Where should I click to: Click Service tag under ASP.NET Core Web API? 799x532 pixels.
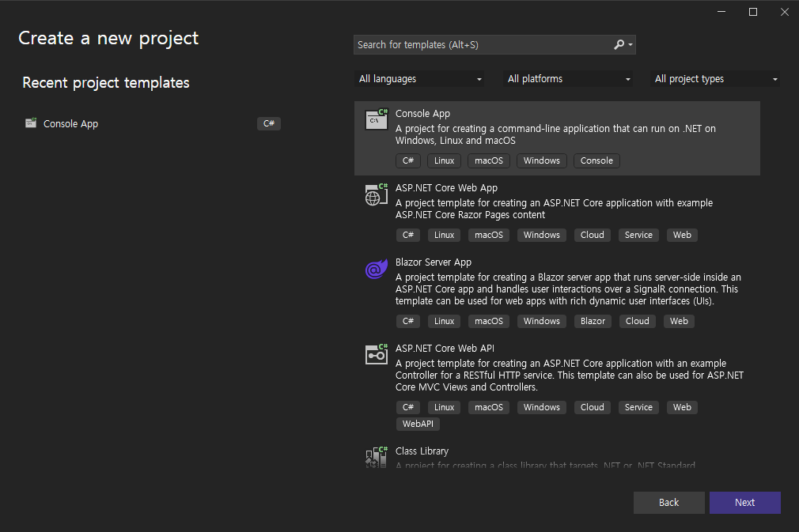[638, 407]
